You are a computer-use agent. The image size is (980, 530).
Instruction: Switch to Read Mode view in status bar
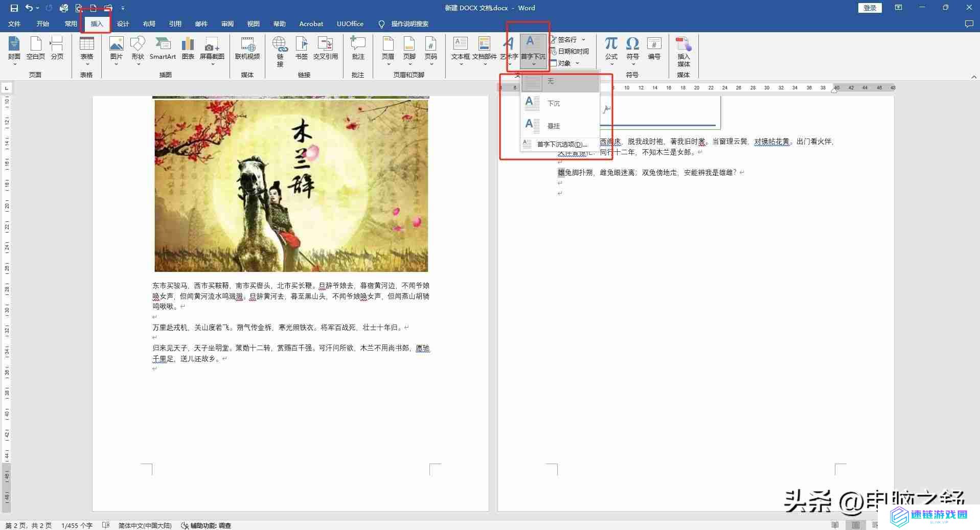tap(835, 525)
